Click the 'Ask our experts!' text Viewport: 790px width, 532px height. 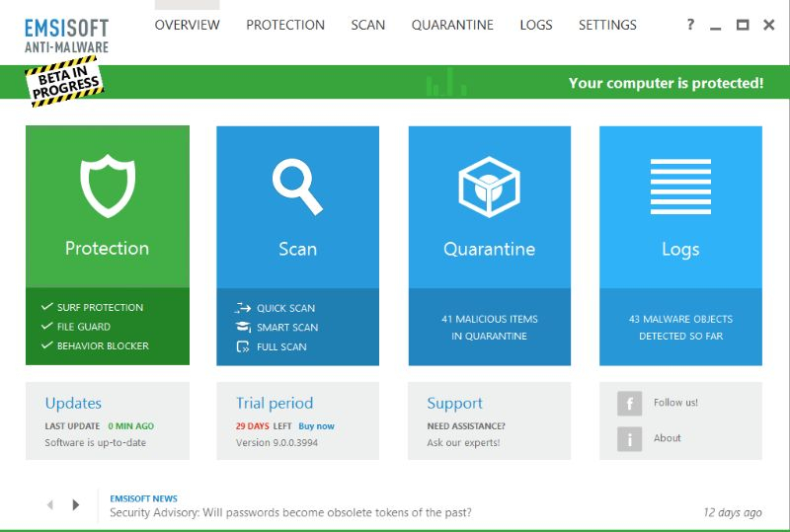(x=463, y=443)
